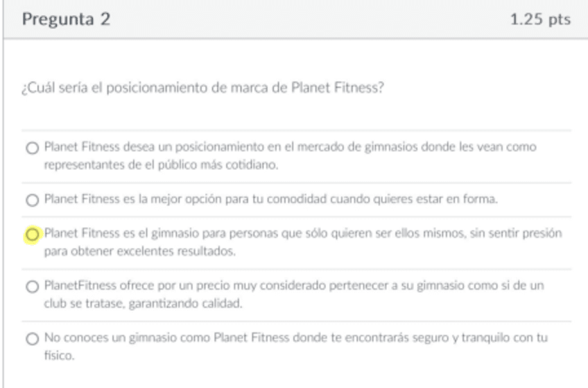Image resolution: width=588 pixels, height=388 pixels.
Task: Select the yellow-highlighted radio button
Action: [31, 235]
